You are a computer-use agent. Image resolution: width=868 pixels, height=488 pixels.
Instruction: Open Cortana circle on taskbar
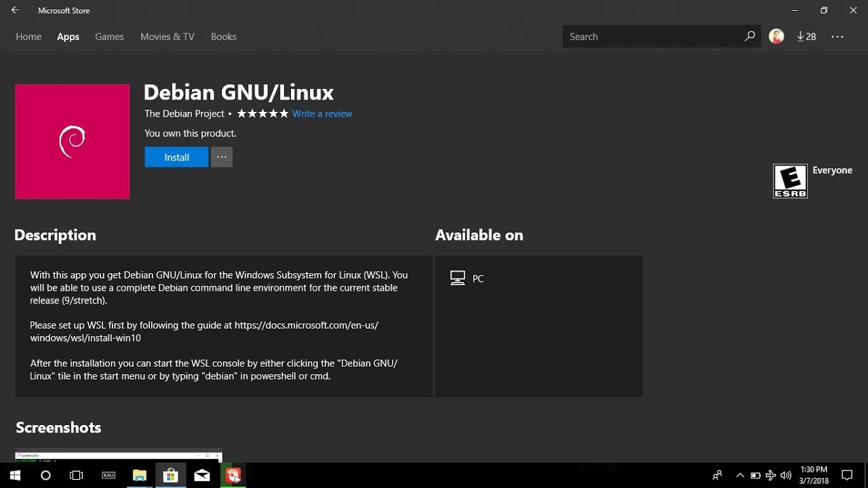coord(45,475)
